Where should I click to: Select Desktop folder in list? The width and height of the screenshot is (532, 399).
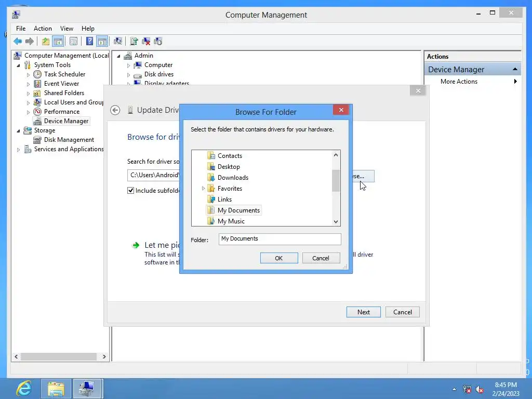[229, 167]
